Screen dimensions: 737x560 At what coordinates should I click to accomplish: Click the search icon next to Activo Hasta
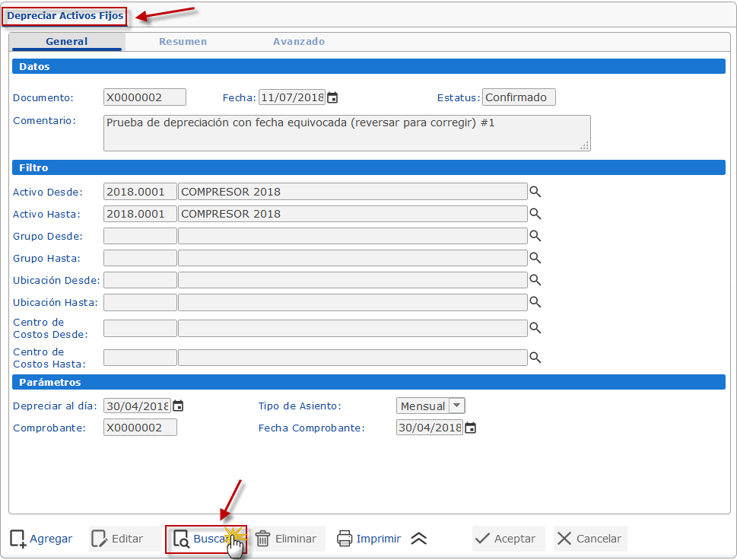[x=535, y=214]
